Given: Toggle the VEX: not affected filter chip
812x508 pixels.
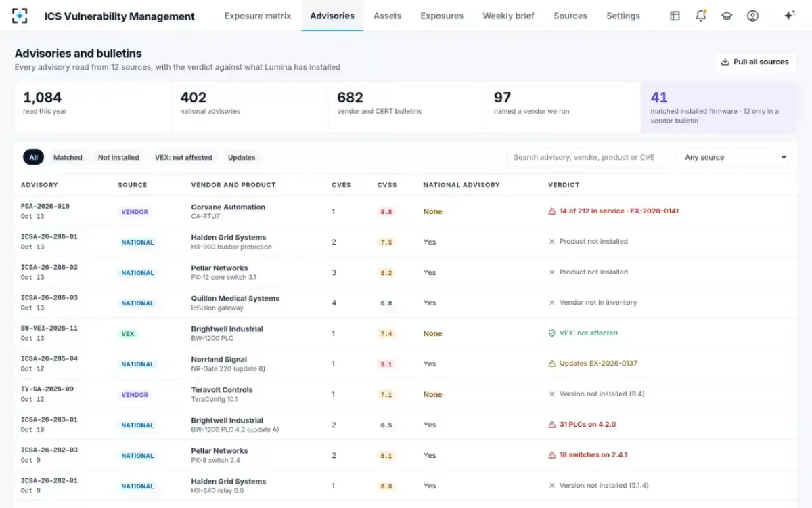Looking at the screenshot, I should click(x=183, y=157).
